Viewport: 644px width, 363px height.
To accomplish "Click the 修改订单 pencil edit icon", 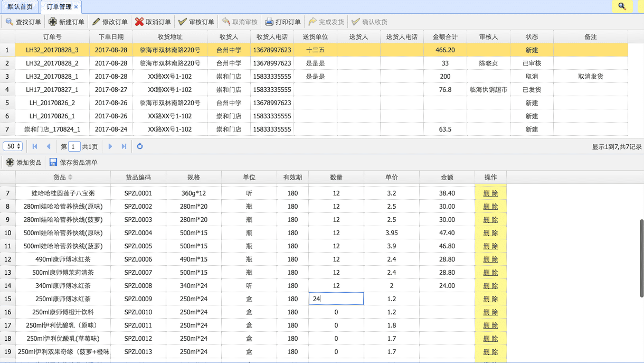I will click(96, 22).
